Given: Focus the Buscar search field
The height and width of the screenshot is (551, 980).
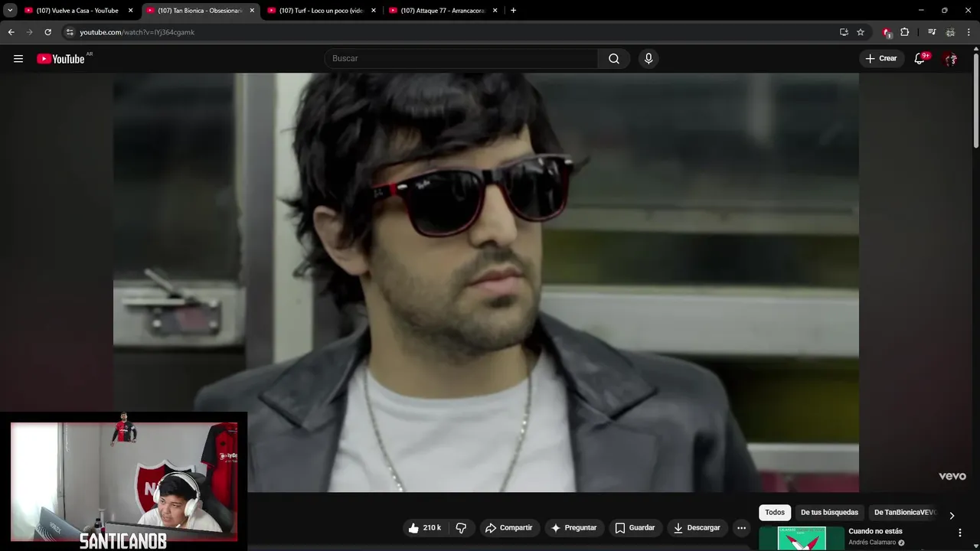Looking at the screenshot, I should pyautogui.click(x=461, y=59).
